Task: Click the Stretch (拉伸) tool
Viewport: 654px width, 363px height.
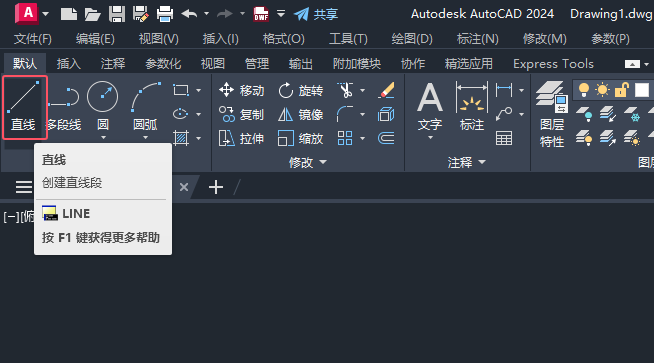Action: (241, 138)
